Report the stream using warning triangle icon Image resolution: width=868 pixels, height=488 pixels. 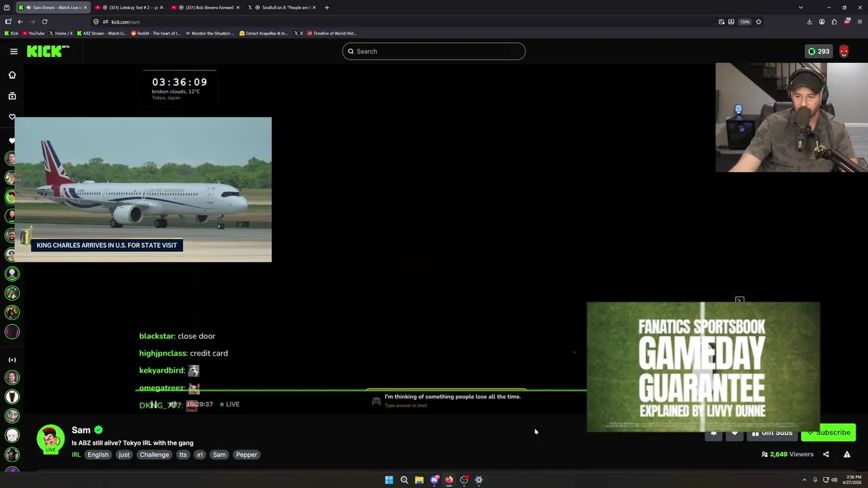tap(847, 455)
